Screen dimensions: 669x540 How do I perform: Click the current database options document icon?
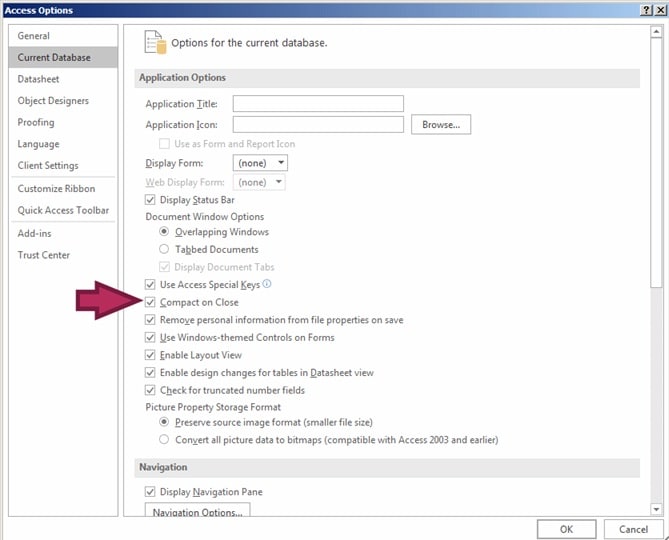[155, 42]
